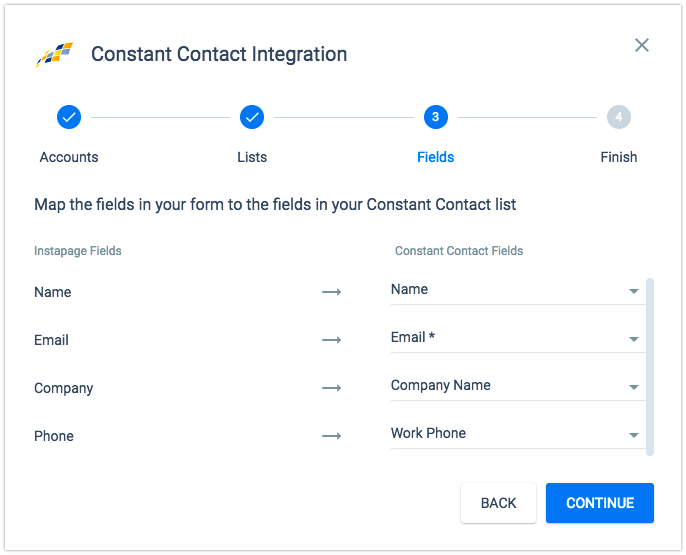This screenshot has width=686, height=555.
Task: Open the Email * mapping dropdown
Action: click(x=518, y=339)
